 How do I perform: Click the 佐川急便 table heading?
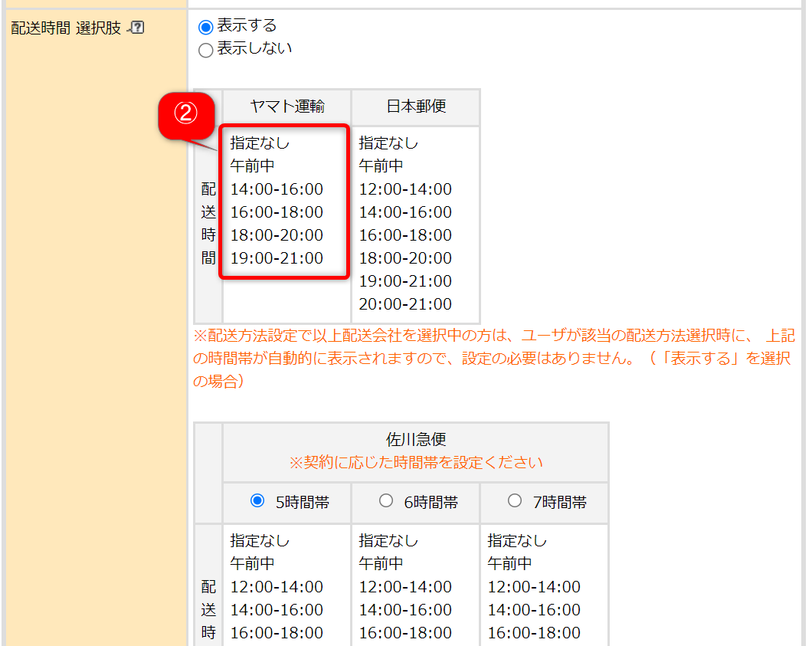[415, 441]
